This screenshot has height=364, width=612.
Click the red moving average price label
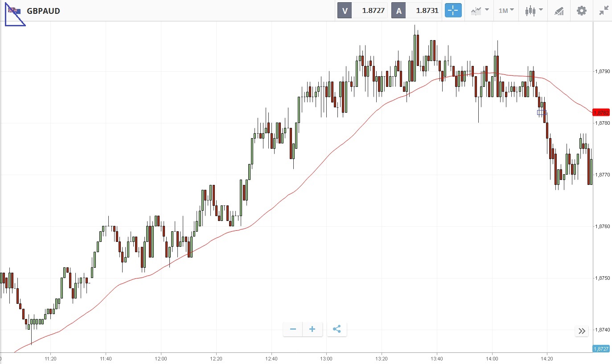tap(601, 112)
